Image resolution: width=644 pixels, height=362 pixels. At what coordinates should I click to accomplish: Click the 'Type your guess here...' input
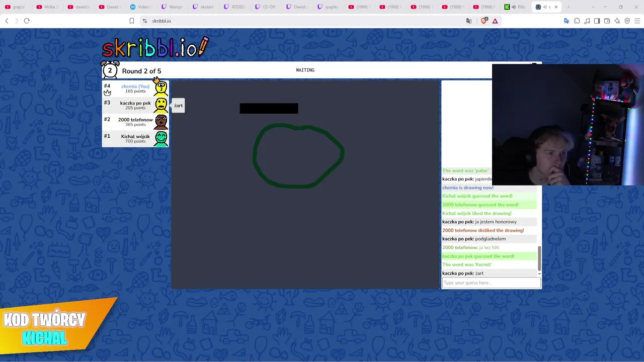(x=492, y=283)
